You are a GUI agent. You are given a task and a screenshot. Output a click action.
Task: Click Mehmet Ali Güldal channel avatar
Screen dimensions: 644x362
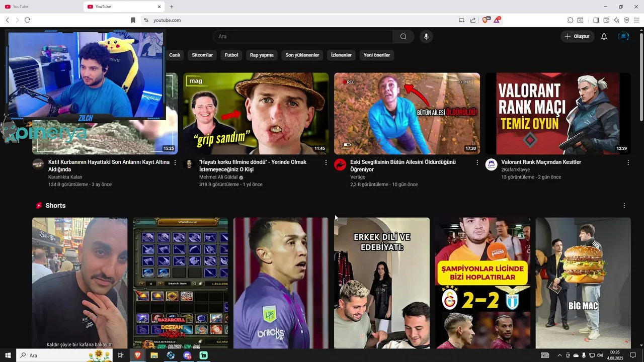189,164
